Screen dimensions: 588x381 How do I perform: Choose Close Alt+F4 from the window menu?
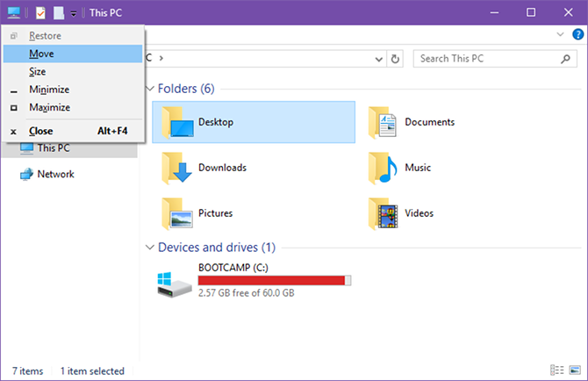pyautogui.click(x=73, y=132)
